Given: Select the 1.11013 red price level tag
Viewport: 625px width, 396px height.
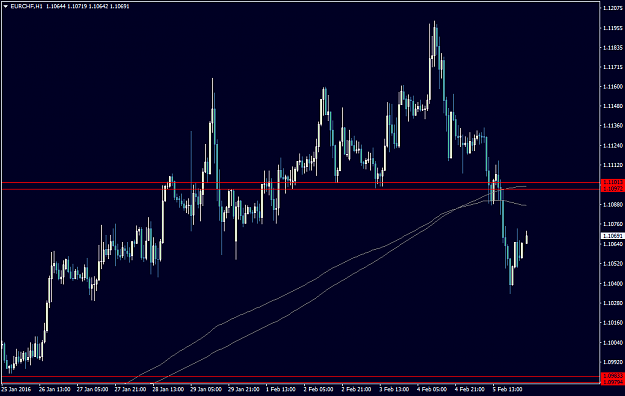Looking at the screenshot, I should click(613, 182).
